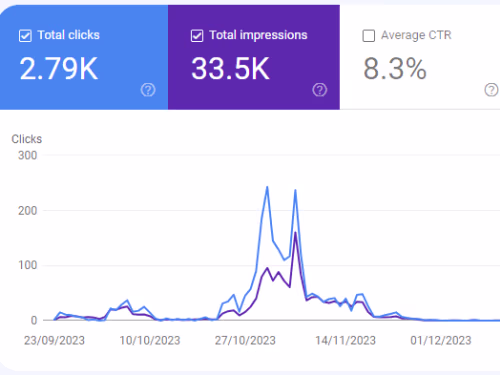Uncheck the Total clicks checkbox
Viewport: 500px width, 375px height.
25,36
